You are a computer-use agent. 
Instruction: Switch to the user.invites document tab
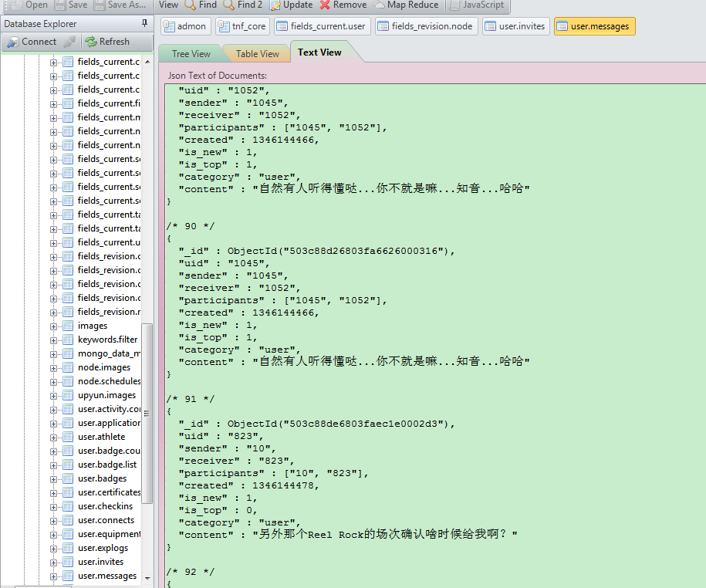pyautogui.click(x=515, y=26)
